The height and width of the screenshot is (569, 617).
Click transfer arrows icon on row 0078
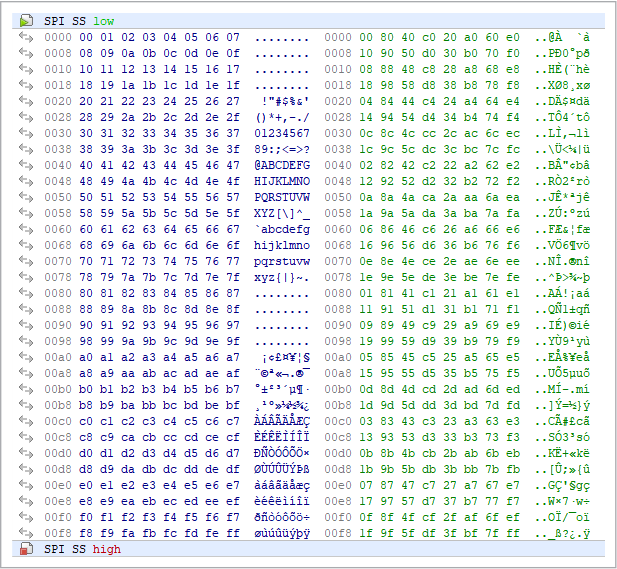[26, 277]
